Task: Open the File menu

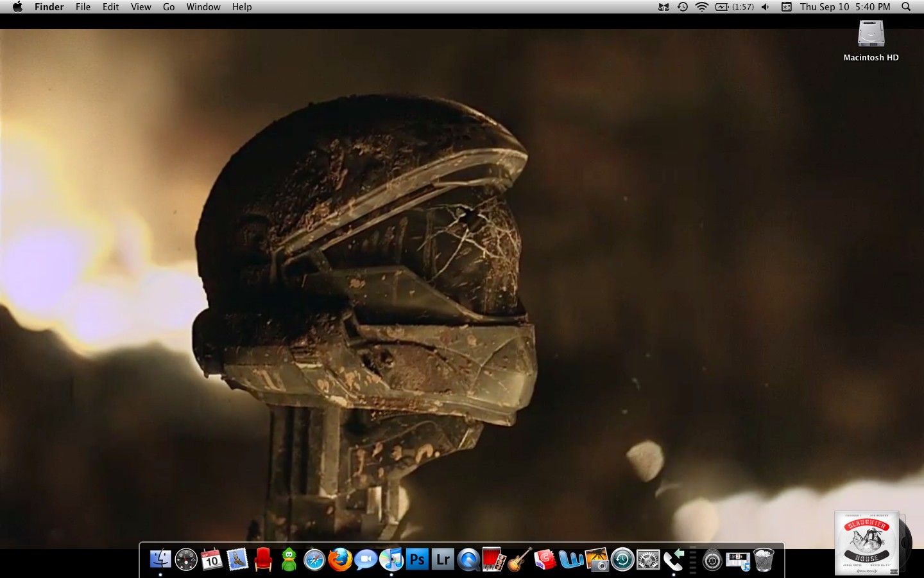Action: [x=83, y=6]
